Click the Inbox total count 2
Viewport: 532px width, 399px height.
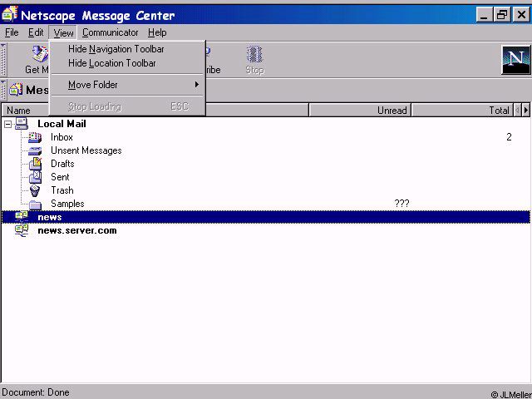(x=509, y=137)
